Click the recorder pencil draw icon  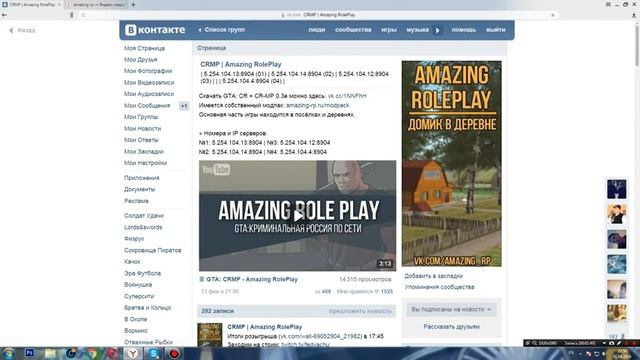619,343
